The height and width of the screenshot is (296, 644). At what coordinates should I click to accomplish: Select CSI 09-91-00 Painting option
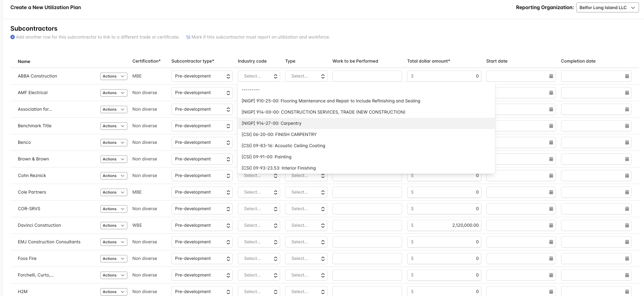(x=366, y=157)
